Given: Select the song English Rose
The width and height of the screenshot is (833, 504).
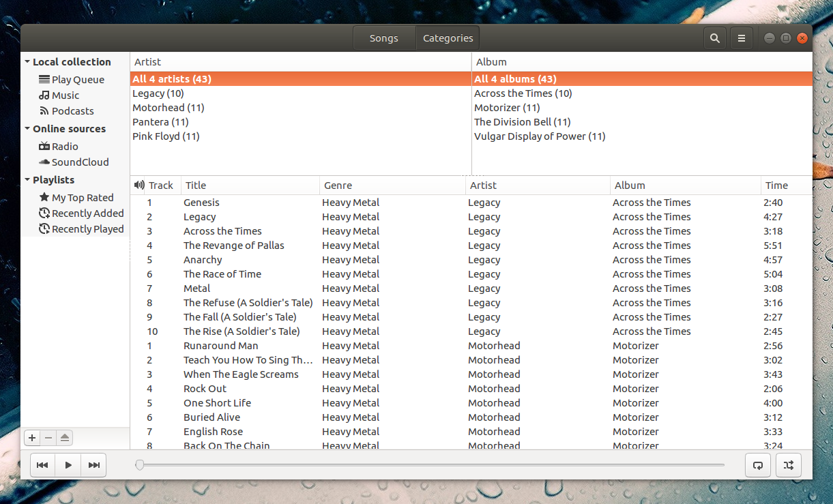Looking at the screenshot, I should coord(471,432).
